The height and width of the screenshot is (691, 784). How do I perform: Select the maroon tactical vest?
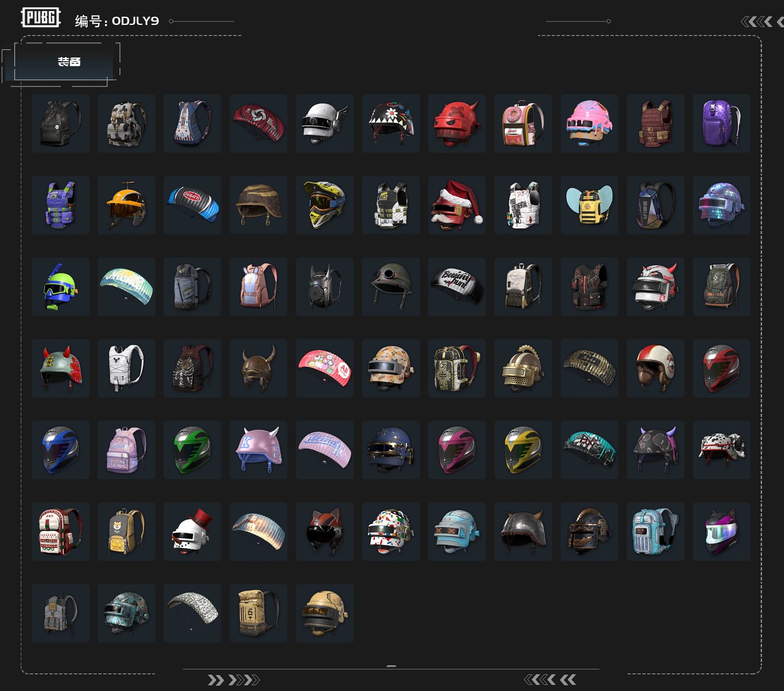pos(655,123)
